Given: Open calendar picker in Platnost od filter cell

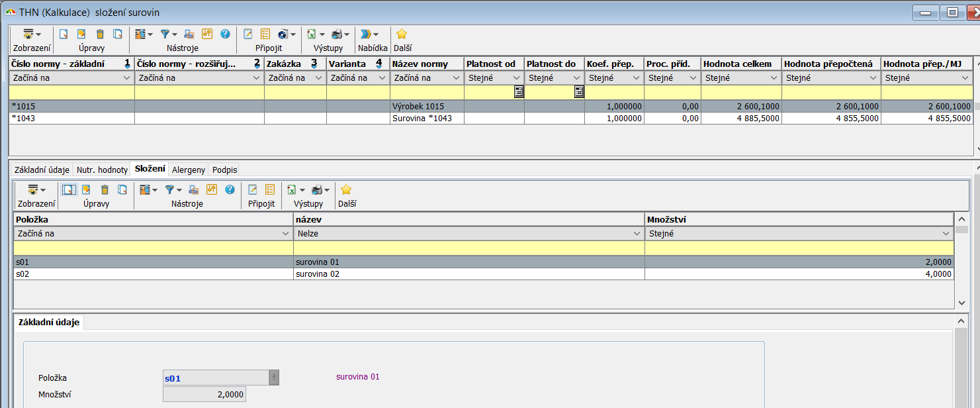Looking at the screenshot, I should 519,93.
